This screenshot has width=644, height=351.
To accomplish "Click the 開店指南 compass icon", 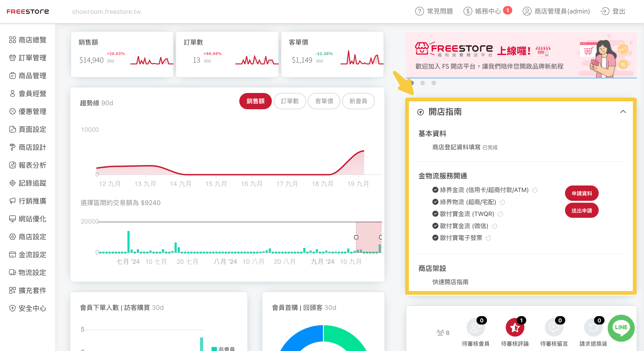I will coord(421,112).
